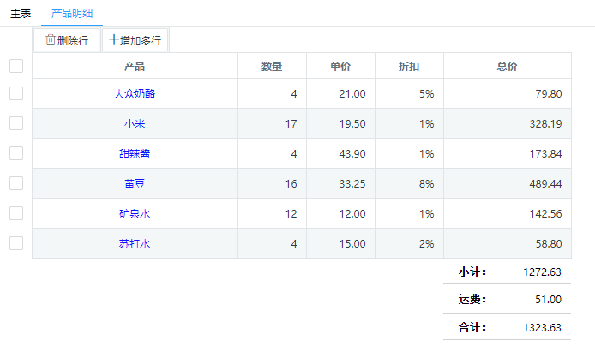Open the 大众奶酪 product link
Viewport: 595px width, 364px height.
[x=135, y=94]
